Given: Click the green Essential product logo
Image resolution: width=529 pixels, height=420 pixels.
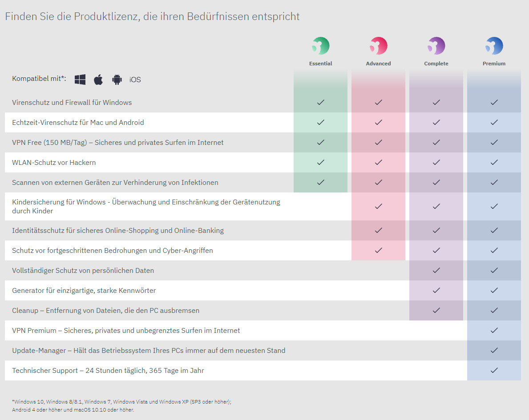Looking at the screenshot, I should tap(320, 46).
